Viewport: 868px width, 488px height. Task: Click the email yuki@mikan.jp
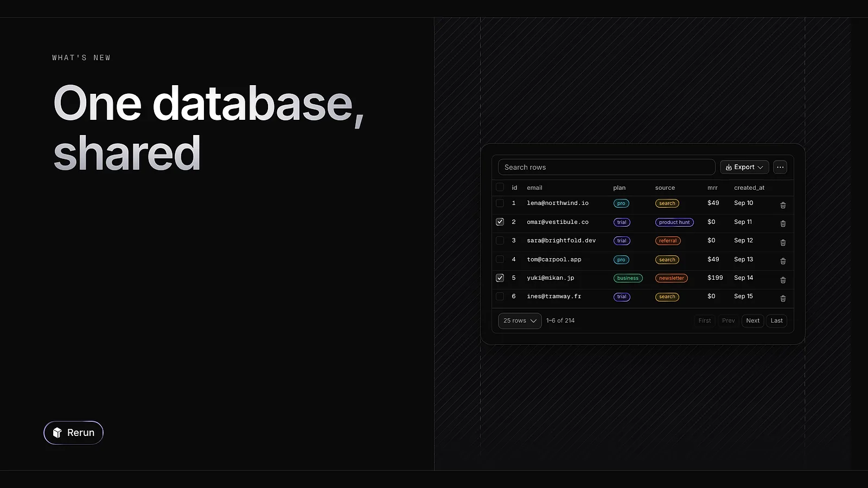(x=550, y=278)
